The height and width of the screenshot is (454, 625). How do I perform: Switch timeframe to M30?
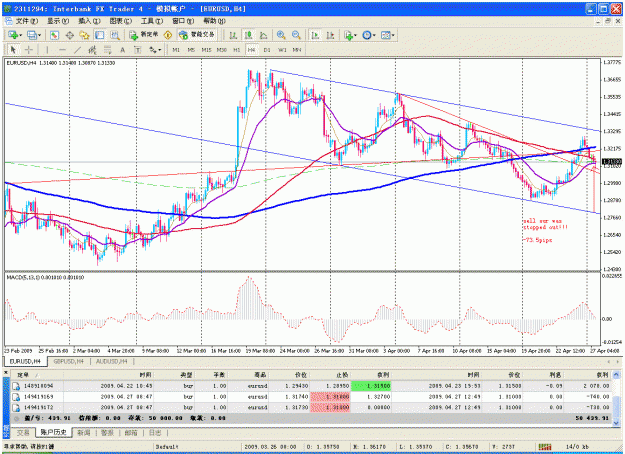point(222,50)
